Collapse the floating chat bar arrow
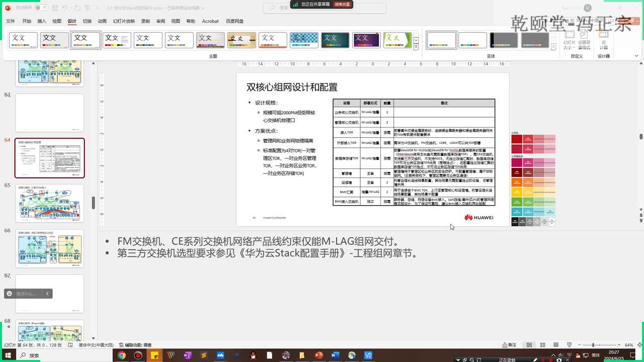 (x=48, y=294)
